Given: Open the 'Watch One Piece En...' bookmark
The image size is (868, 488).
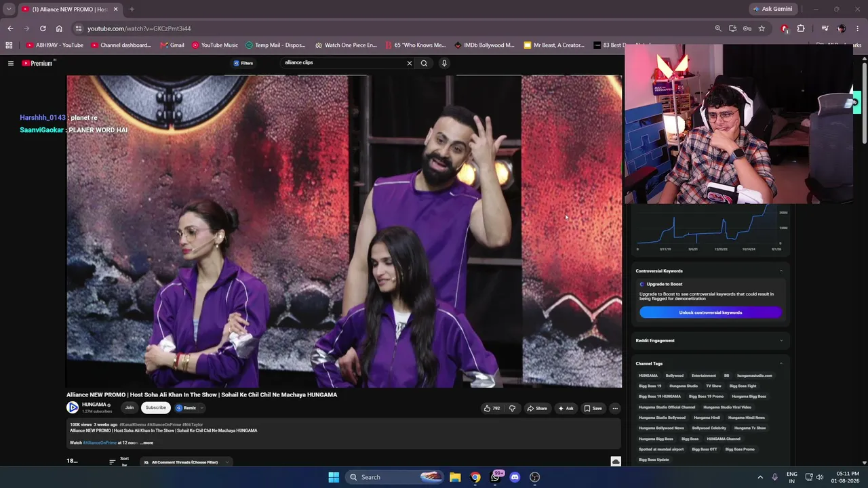Looking at the screenshot, I should 346,45.
